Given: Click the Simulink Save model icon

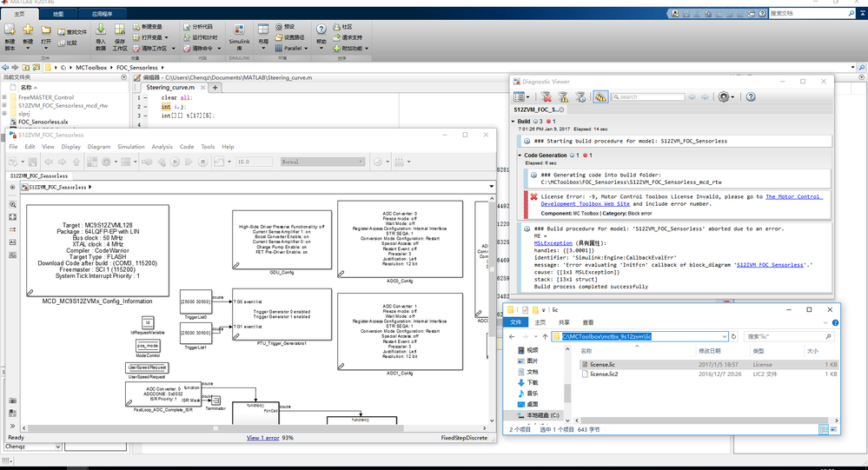Looking at the screenshot, I should pos(33,162).
